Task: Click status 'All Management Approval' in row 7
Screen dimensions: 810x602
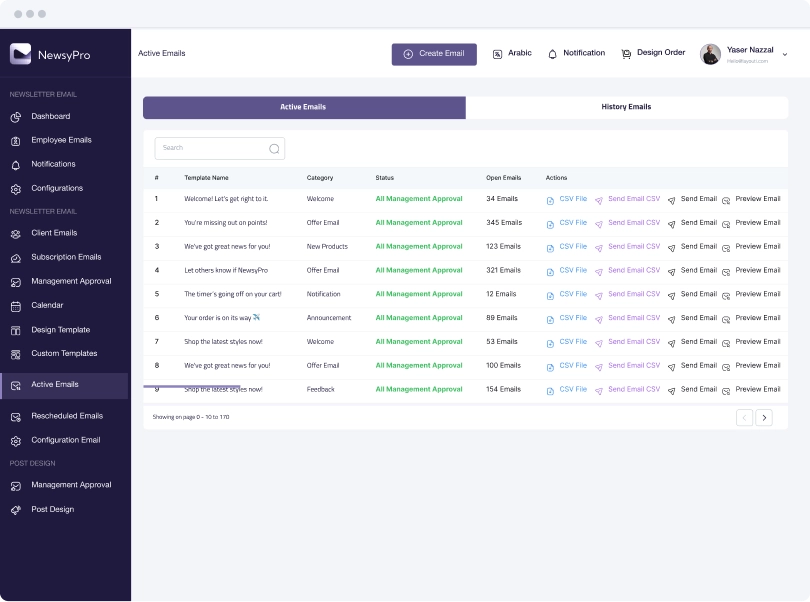Action: click(x=419, y=342)
